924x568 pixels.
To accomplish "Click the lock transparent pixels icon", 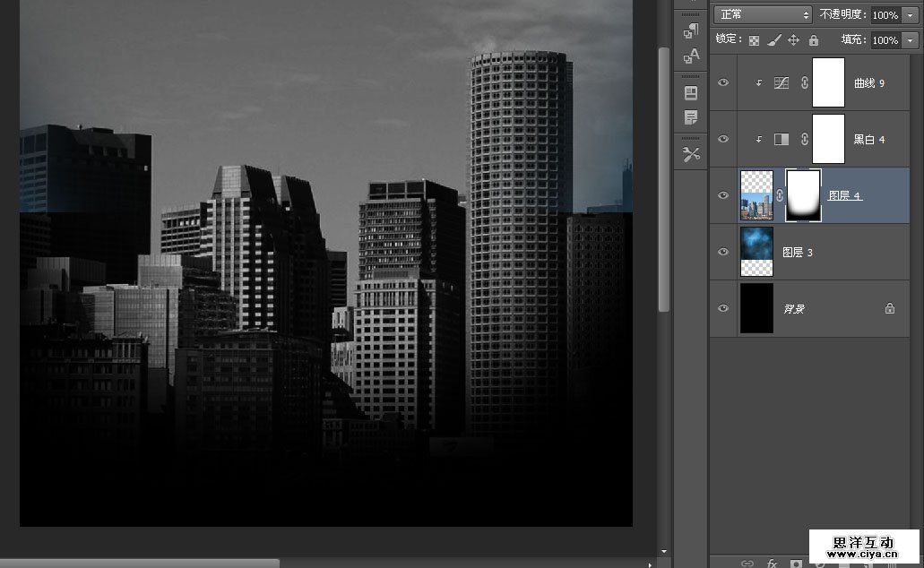I will [x=754, y=40].
